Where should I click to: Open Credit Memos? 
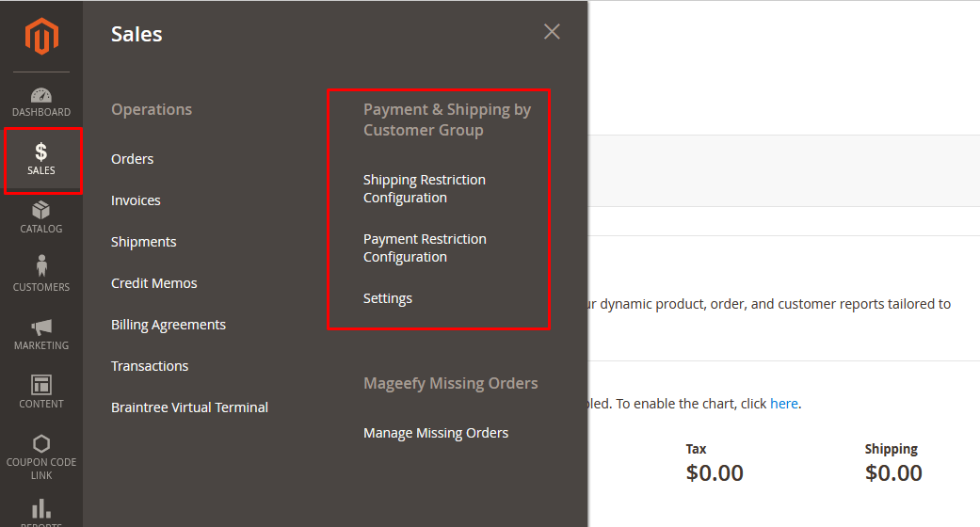click(154, 283)
